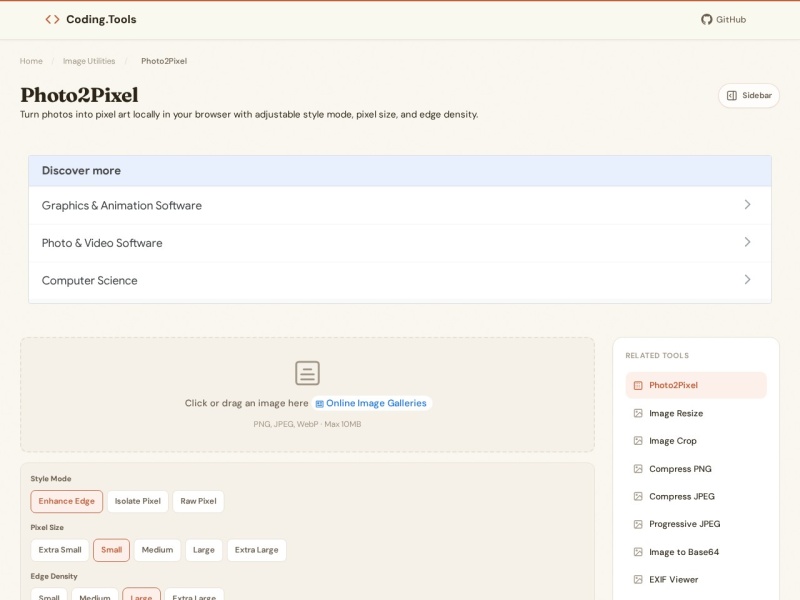Select Raw Pixel style mode
Viewport: 800px width, 600px height.
click(198, 501)
